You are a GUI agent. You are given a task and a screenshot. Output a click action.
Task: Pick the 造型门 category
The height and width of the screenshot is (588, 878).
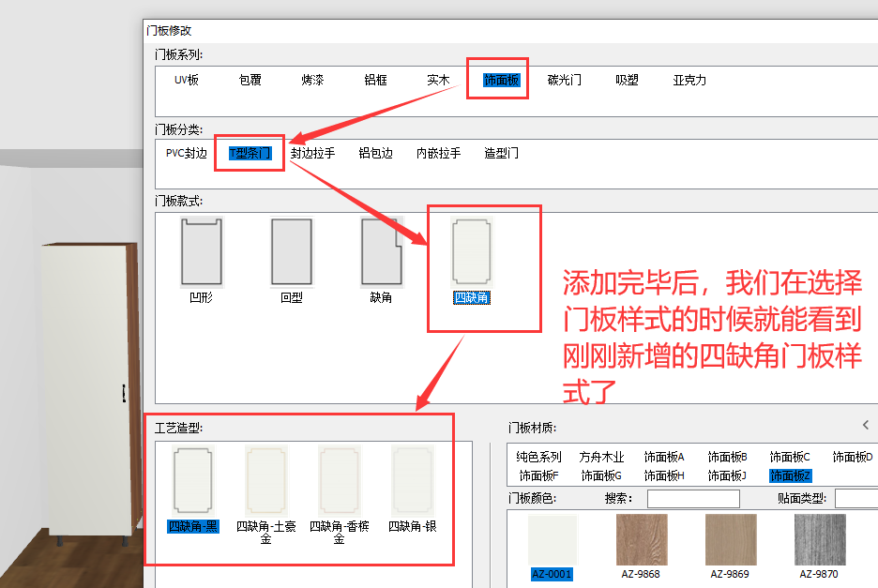tap(501, 153)
